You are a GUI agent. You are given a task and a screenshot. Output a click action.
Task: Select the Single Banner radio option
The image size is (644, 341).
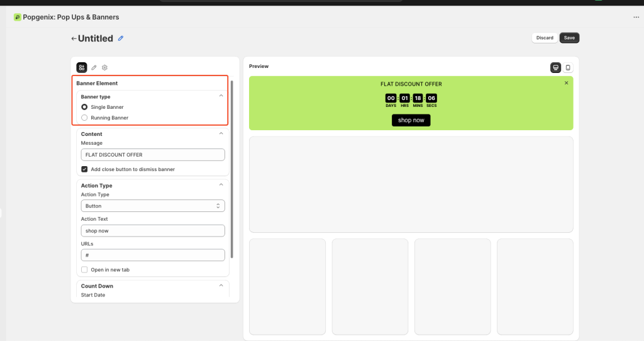(84, 107)
